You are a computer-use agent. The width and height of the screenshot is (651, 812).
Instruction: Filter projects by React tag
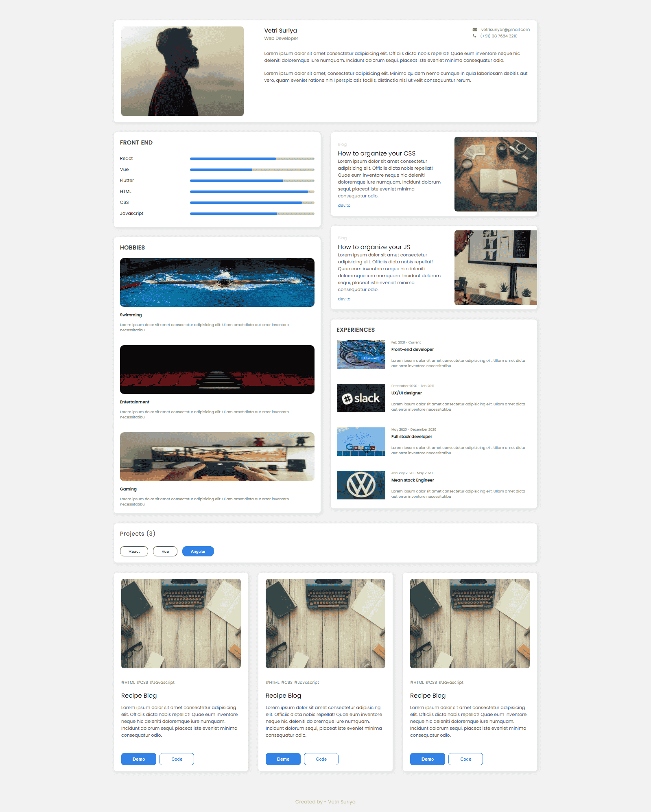[x=134, y=552]
